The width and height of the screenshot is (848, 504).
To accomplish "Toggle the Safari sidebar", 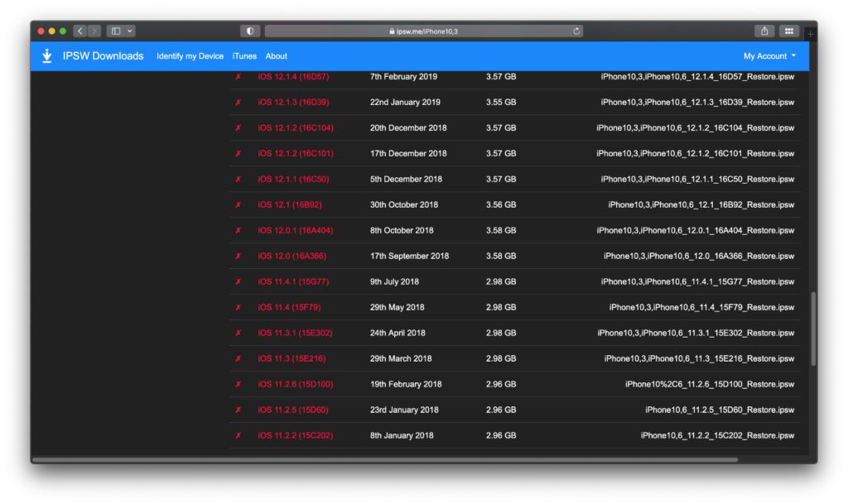I will pos(116,31).
